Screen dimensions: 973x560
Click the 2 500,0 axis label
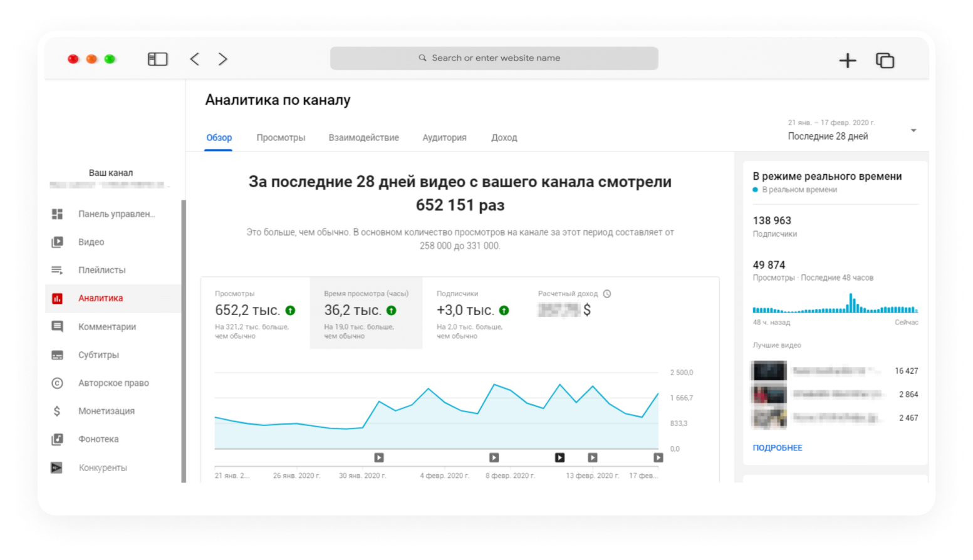(682, 373)
